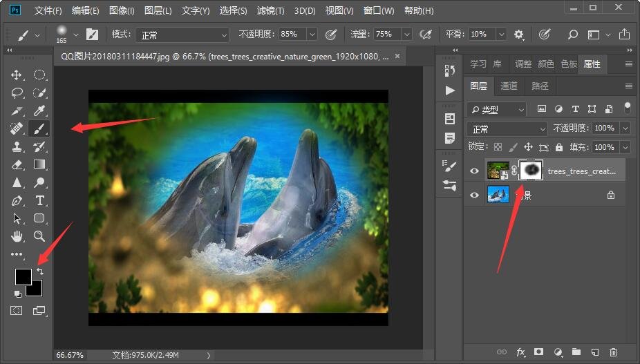Select the Crop tool
The image size is (640, 364).
(x=17, y=111)
